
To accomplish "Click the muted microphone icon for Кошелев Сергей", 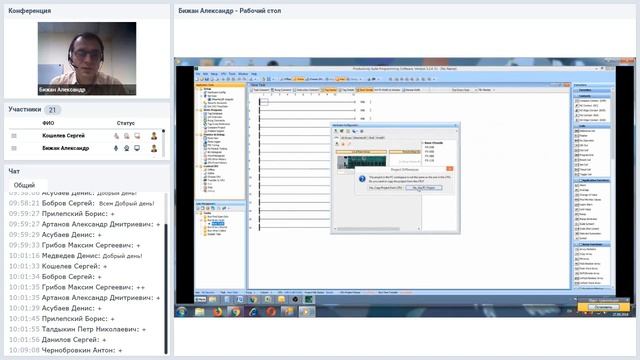I will [116, 136].
